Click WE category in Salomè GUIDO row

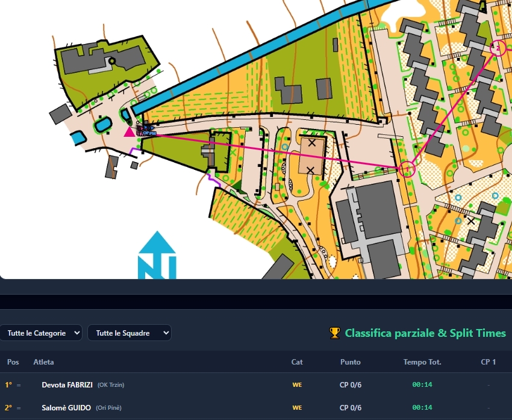tap(297, 407)
